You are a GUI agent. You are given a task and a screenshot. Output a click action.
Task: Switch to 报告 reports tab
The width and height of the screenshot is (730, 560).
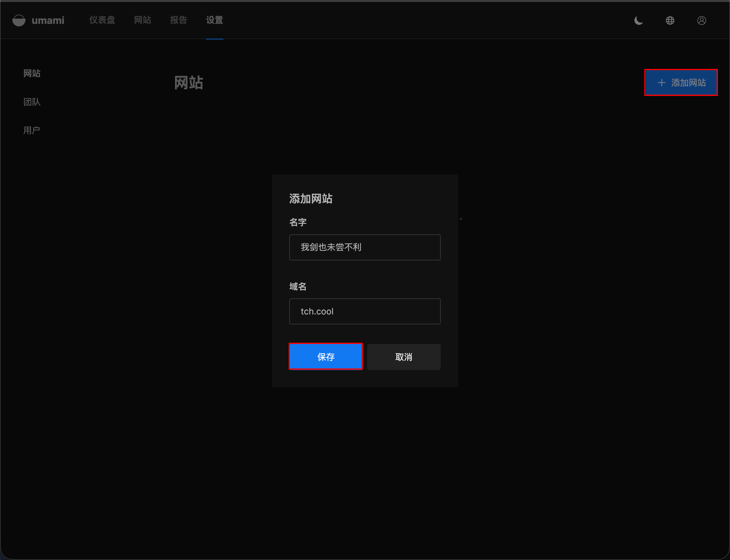point(178,20)
